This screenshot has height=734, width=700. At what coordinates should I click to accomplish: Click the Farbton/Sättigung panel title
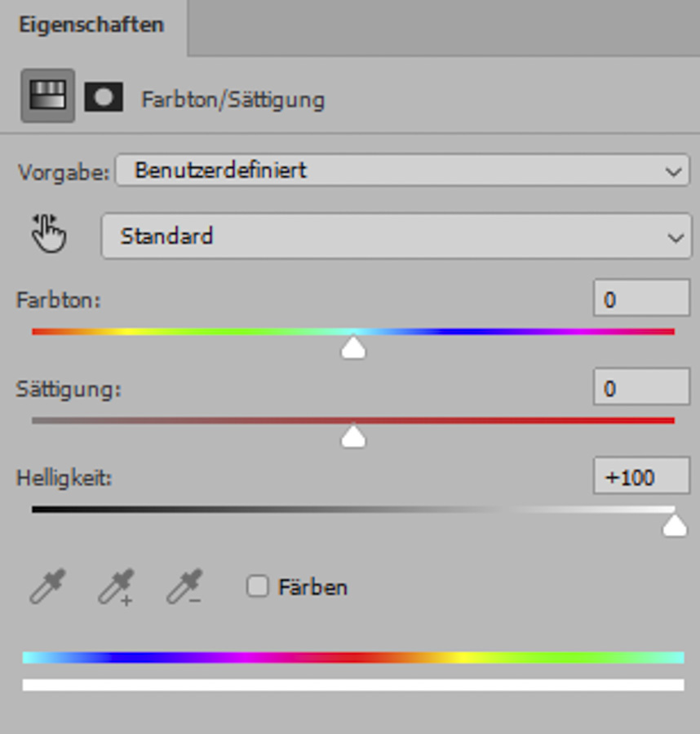pyautogui.click(x=233, y=100)
